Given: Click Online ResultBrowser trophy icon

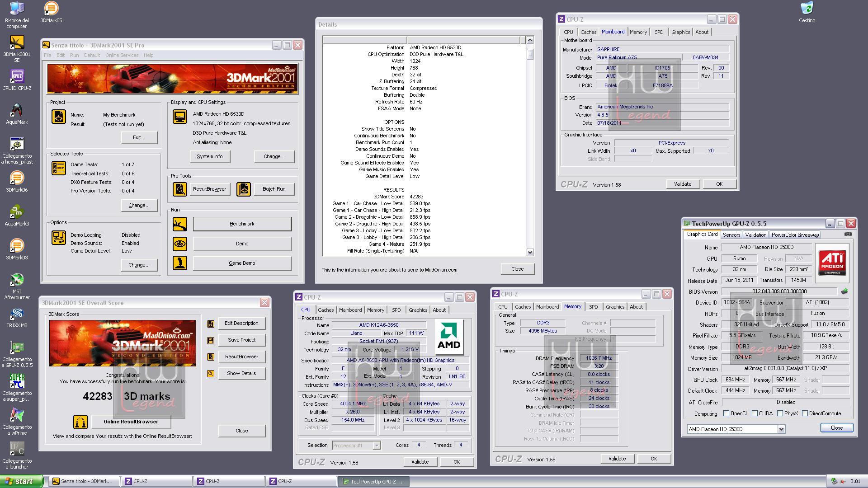Looking at the screenshot, I should pos(80,422).
